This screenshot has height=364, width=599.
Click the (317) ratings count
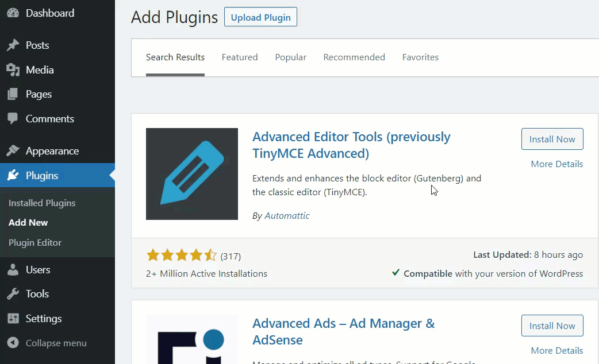231,257
